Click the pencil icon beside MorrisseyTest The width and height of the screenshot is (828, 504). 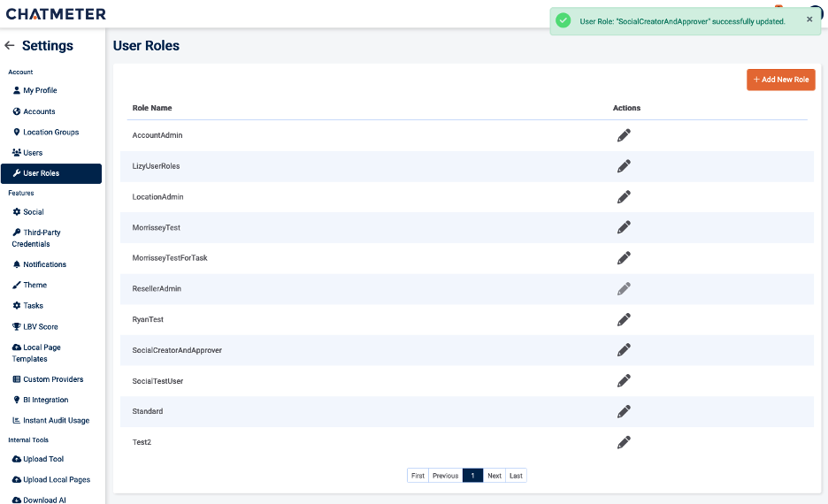pos(624,227)
